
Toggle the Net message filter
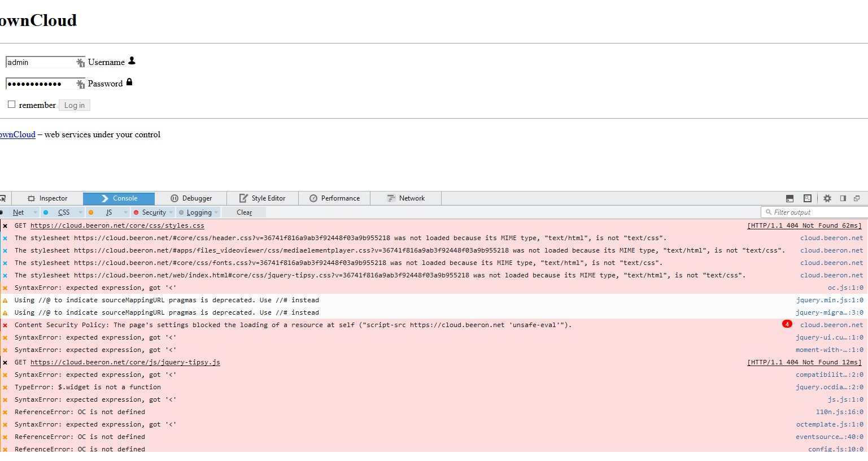18,212
